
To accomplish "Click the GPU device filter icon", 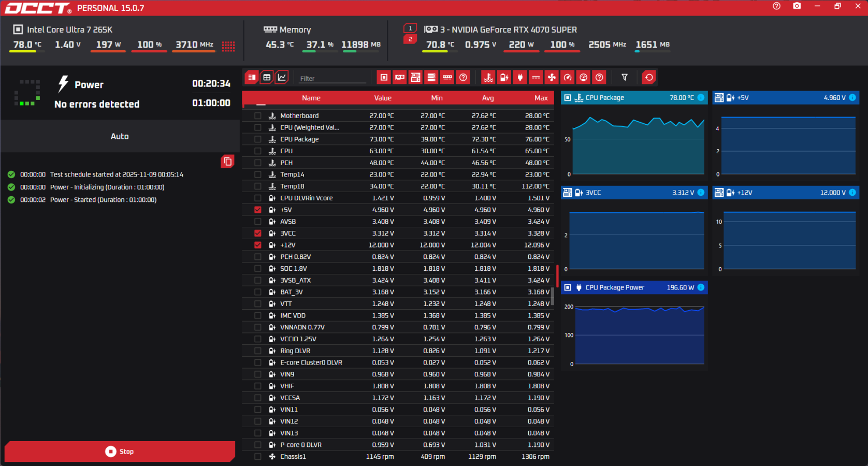I will pos(400,78).
